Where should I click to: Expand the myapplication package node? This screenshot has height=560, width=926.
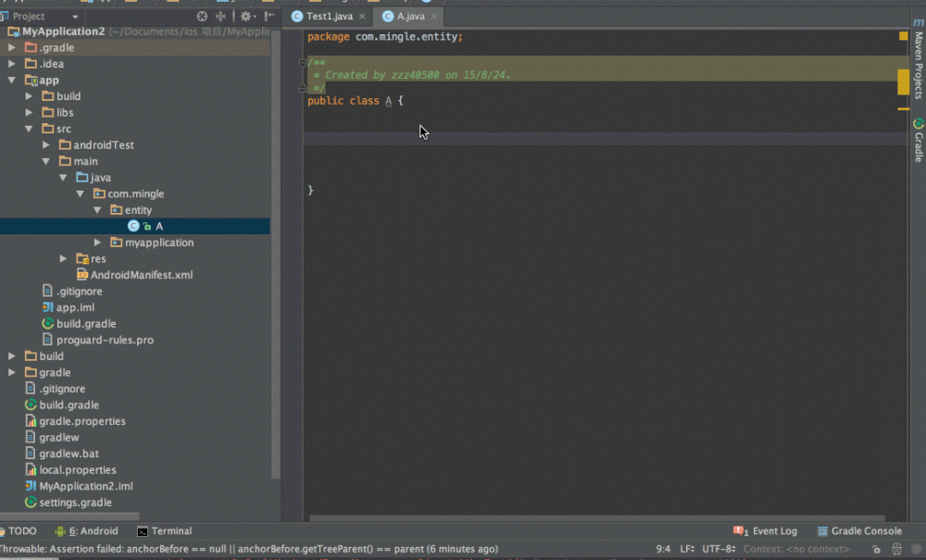click(97, 243)
